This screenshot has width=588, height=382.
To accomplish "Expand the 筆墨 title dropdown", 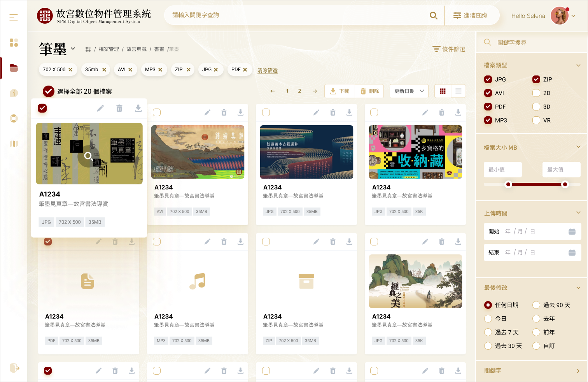I will pos(73,49).
